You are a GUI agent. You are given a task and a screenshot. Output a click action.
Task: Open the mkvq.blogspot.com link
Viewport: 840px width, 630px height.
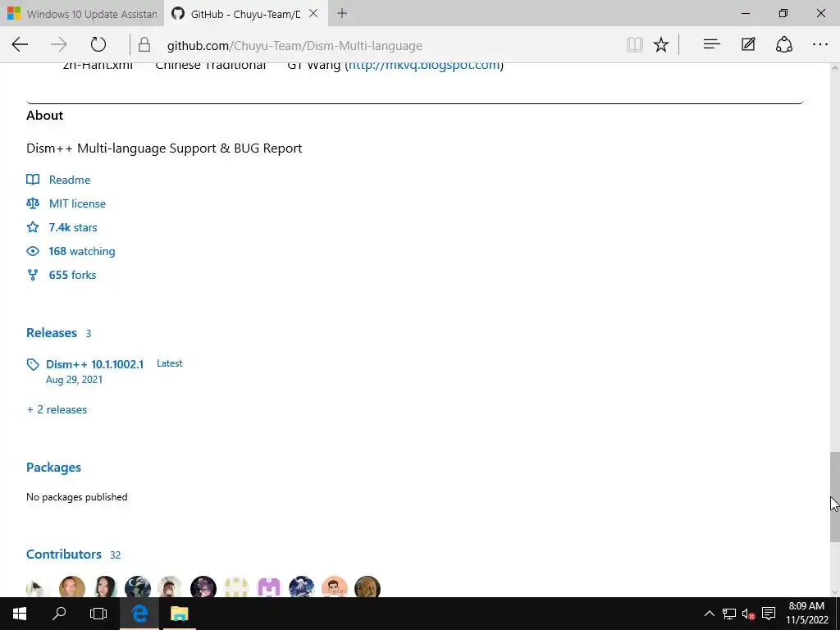pyautogui.click(x=424, y=66)
